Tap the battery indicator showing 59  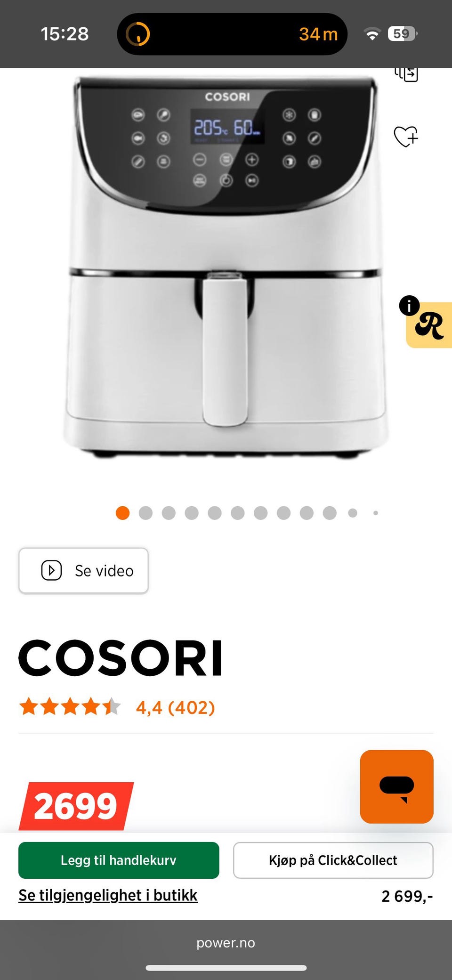click(403, 34)
